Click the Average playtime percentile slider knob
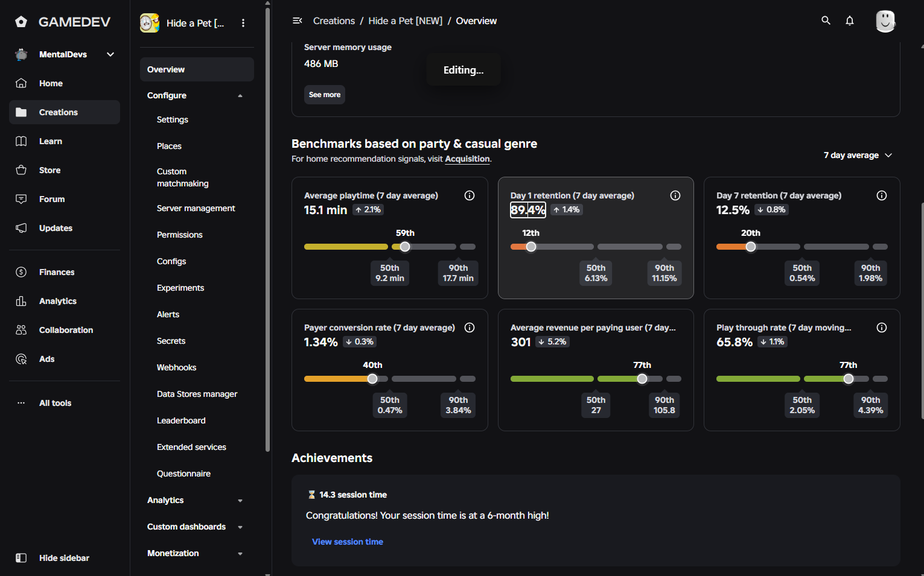The width and height of the screenshot is (924, 576). pos(405,247)
